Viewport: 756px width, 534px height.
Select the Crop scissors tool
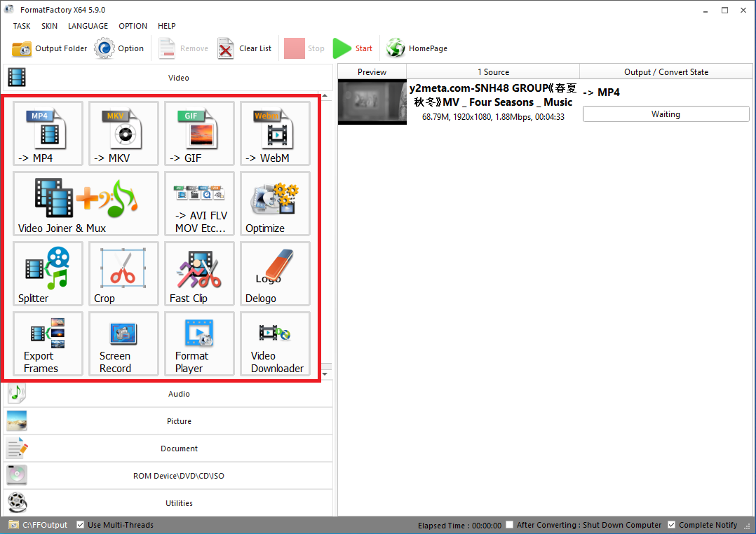123,273
